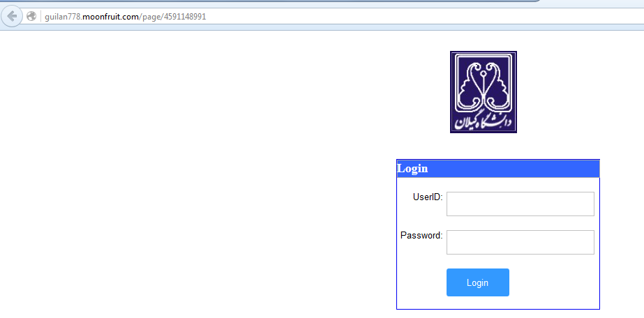Focus the browser address bar

[x=329, y=17]
